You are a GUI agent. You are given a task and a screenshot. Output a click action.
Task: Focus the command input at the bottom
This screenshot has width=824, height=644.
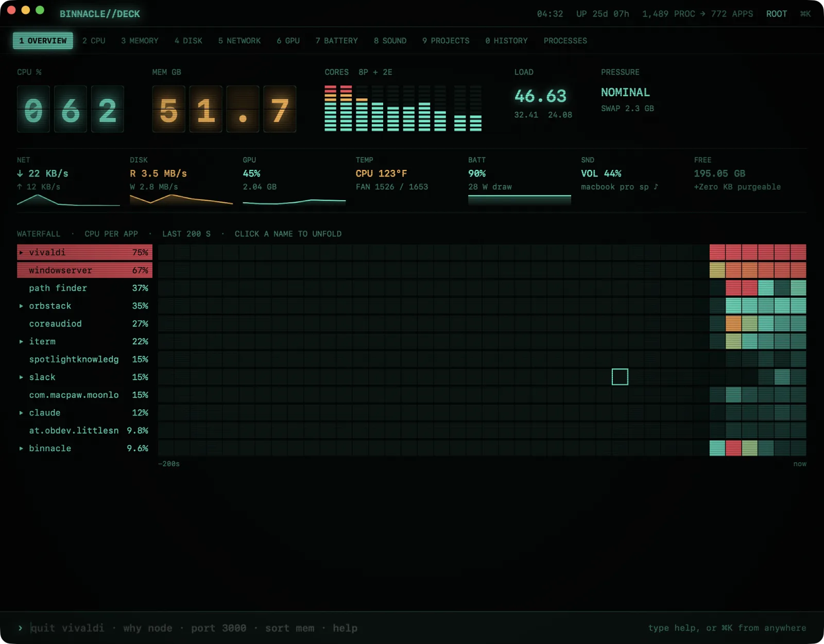pyautogui.click(x=330, y=628)
